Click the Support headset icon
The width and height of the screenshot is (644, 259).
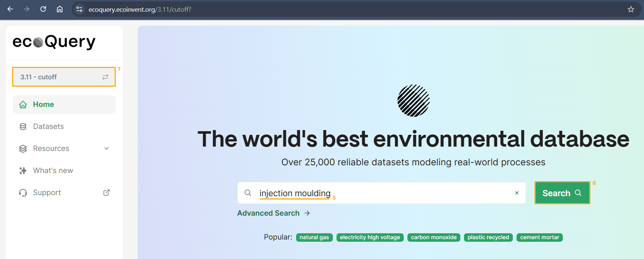tap(23, 193)
